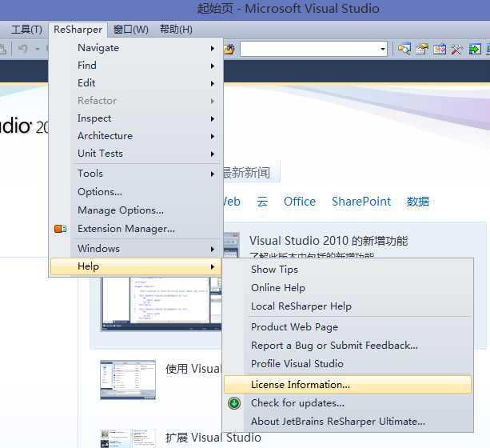
Task: Open About JetBrains ReSharper Ultimate...
Action: 348,422
